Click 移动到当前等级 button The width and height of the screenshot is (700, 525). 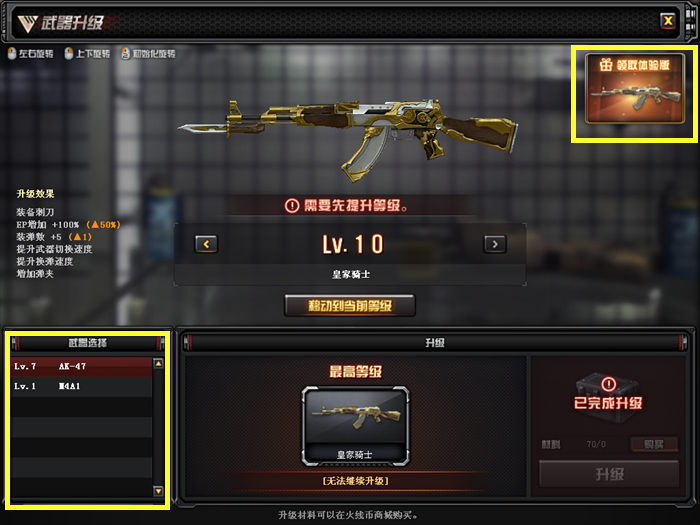coord(350,306)
